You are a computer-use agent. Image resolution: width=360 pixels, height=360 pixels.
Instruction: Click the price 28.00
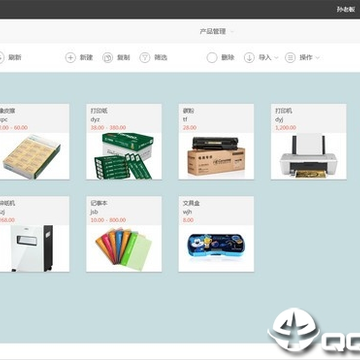coord(190,128)
